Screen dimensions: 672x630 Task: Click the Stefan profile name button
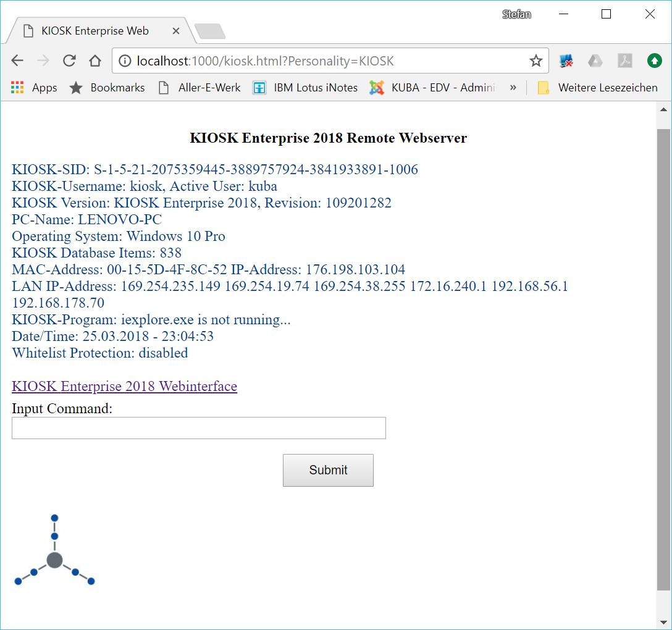[x=516, y=15]
